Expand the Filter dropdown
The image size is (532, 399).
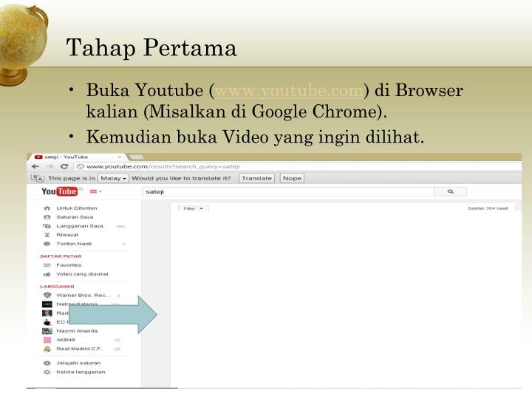coord(194,208)
